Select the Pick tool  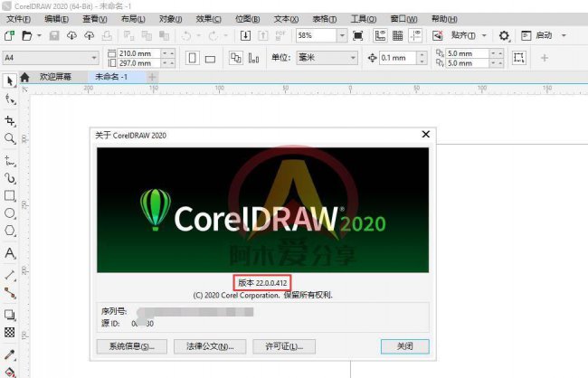(10, 80)
